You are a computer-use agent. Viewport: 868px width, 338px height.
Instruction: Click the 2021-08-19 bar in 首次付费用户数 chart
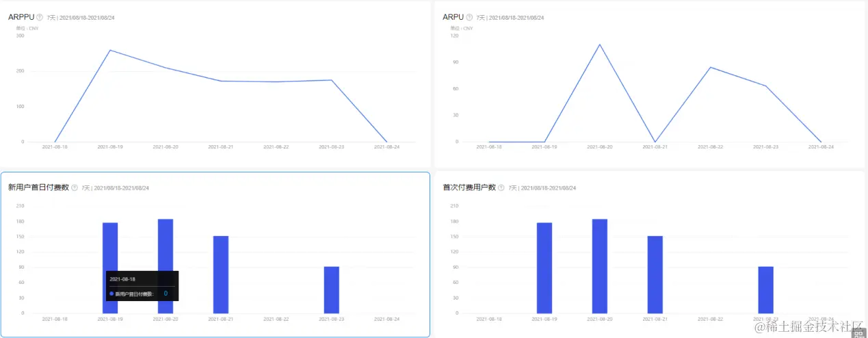[x=544, y=268]
